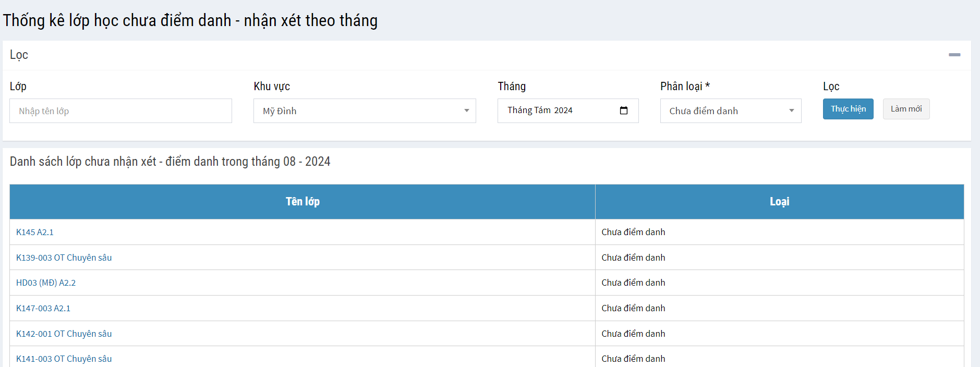Image resolution: width=980 pixels, height=367 pixels.
Task: Open the Phân loại dropdown
Action: tap(730, 111)
